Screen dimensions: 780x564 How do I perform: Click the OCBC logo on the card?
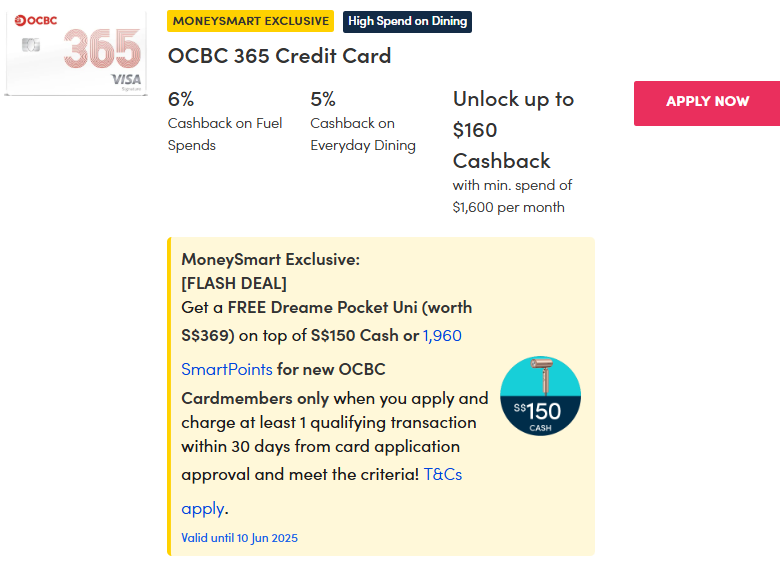click(34, 21)
